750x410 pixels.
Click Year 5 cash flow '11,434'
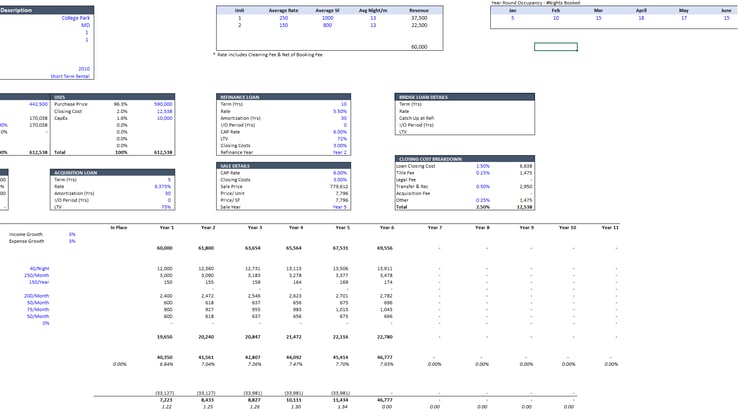340,400
